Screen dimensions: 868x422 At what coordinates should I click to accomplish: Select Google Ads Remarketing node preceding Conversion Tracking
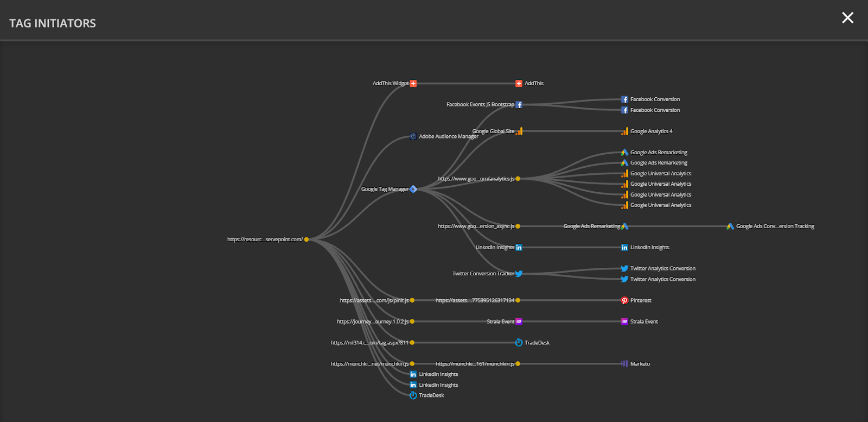pyautogui.click(x=625, y=226)
